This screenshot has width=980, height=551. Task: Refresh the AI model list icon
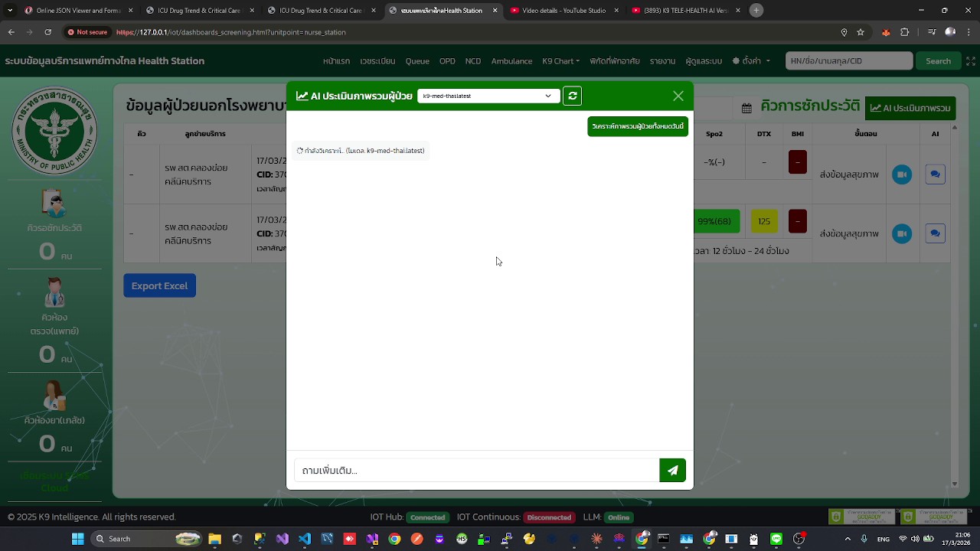[572, 96]
